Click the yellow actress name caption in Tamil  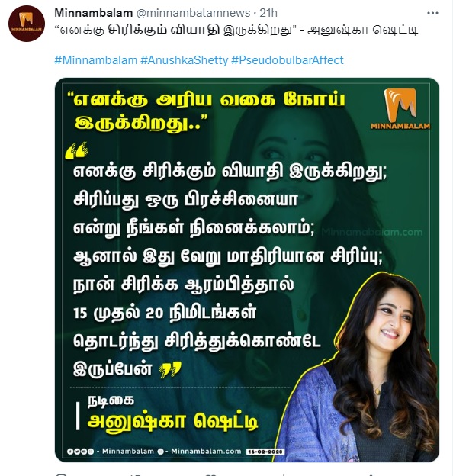[x=172, y=421]
